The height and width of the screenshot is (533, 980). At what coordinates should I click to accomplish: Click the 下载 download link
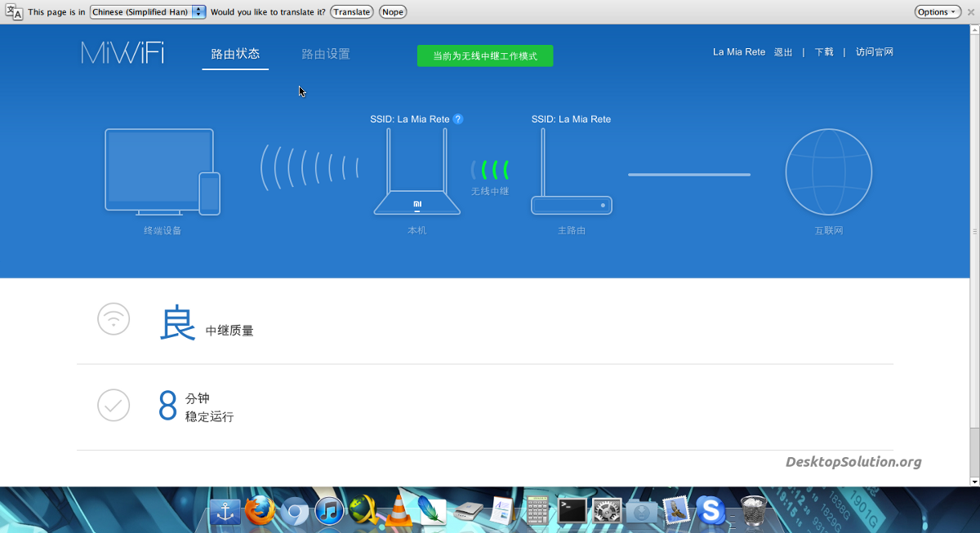823,51
